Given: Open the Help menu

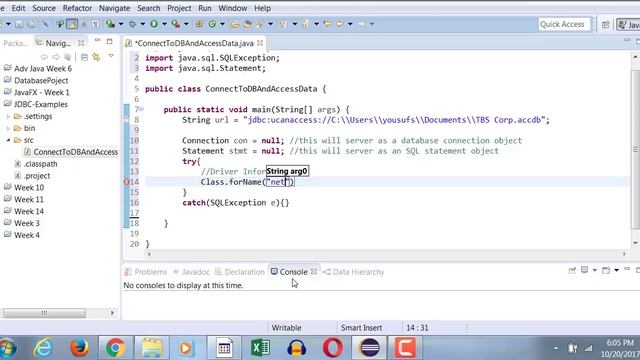Looking at the screenshot, I should tap(262, 8).
